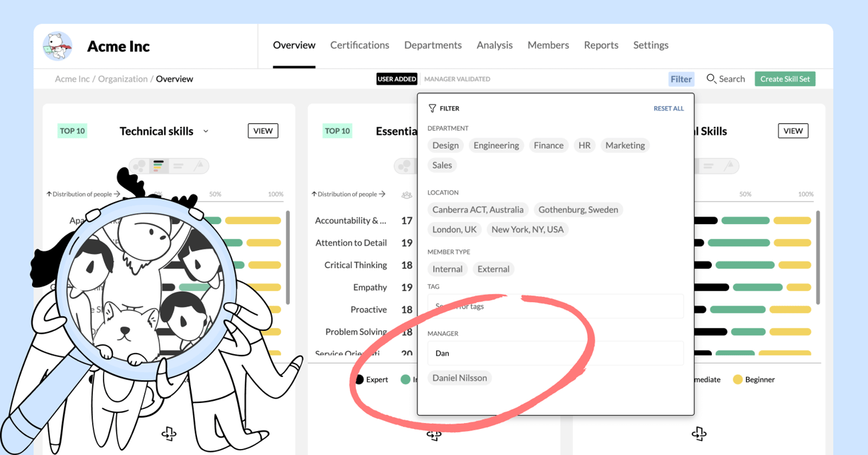Click the search magnifier icon
868x455 pixels.
tap(711, 79)
